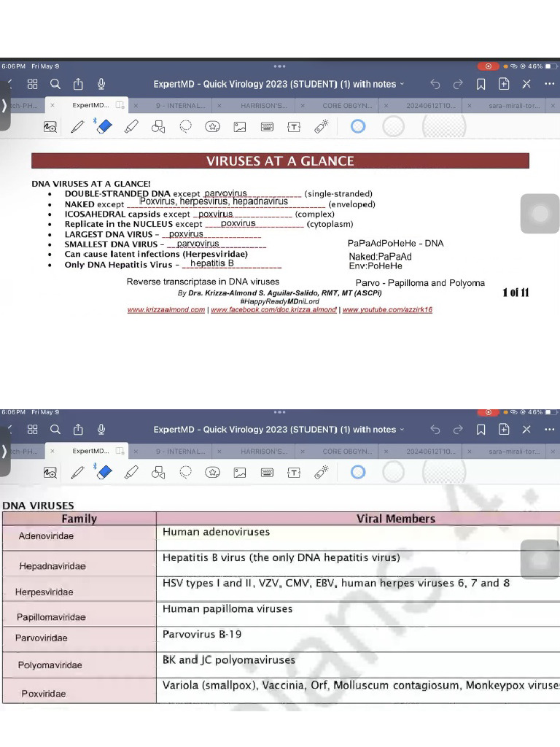The width and height of the screenshot is (560, 747).
Task: Tap share icon above Viruses at a Glance page
Action: point(78,85)
